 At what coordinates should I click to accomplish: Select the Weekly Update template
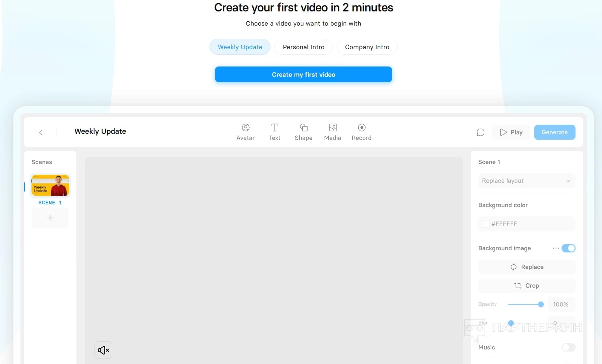tap(240, 47)
